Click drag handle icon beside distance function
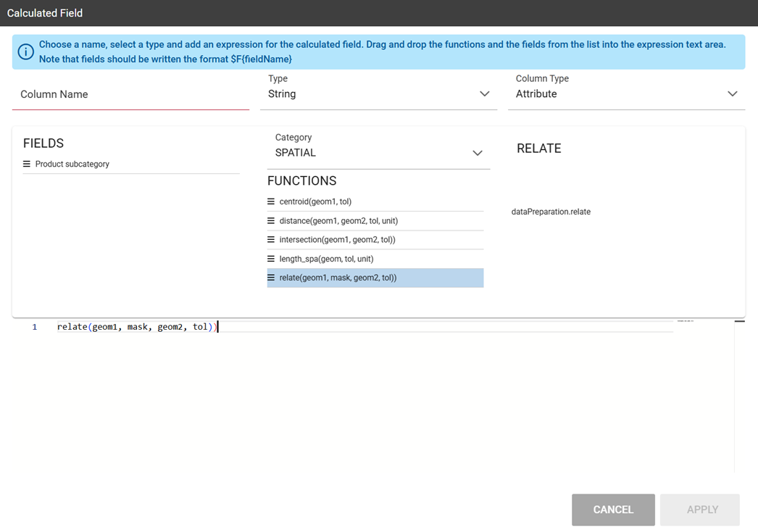The height and width of the screenshot is (532, 758). click(271, 220)
